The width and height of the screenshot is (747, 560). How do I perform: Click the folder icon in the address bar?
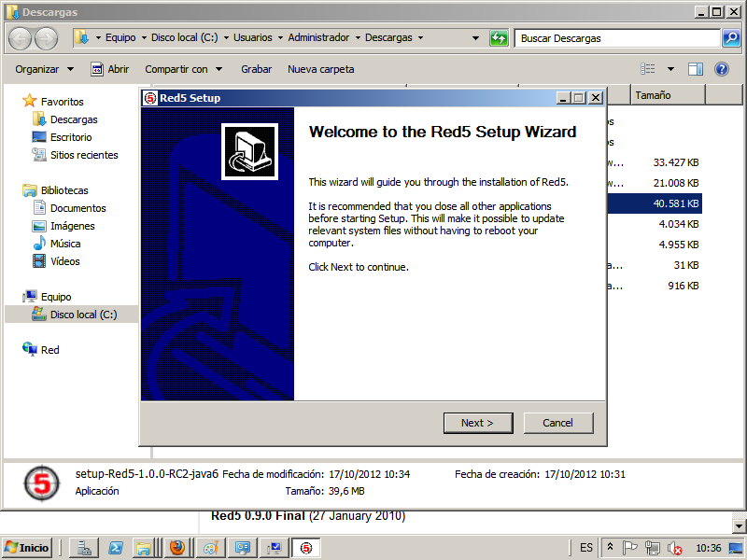82,37
